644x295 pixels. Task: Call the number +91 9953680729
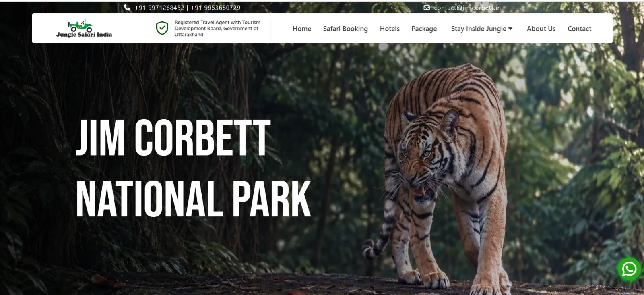(x=215, y=8)
